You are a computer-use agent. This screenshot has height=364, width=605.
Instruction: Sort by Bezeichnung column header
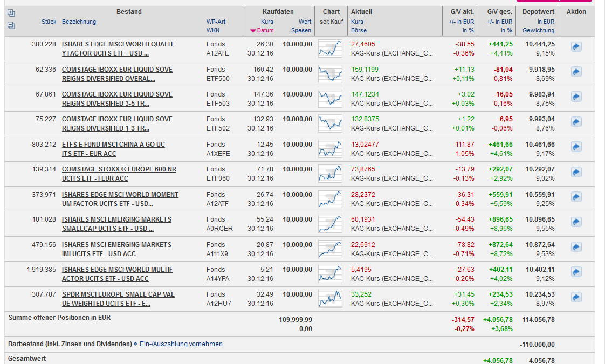[79, 22]
